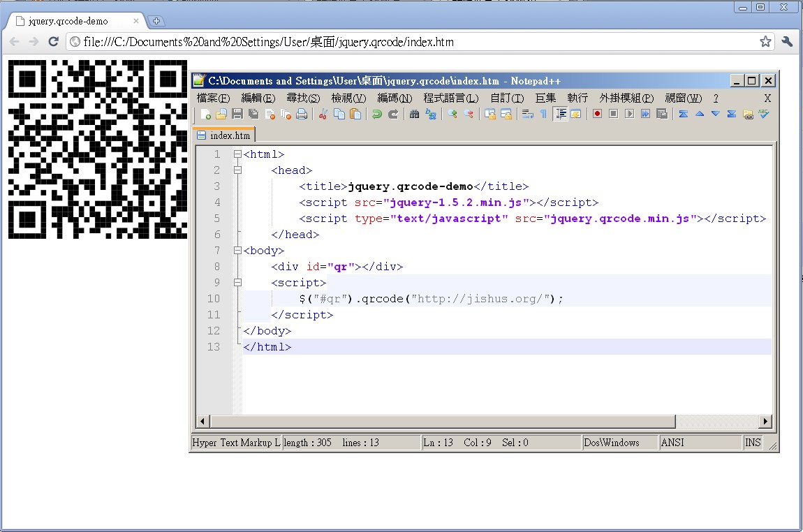
Task: Select the index.htm document tab
Action: coord(224,135)
